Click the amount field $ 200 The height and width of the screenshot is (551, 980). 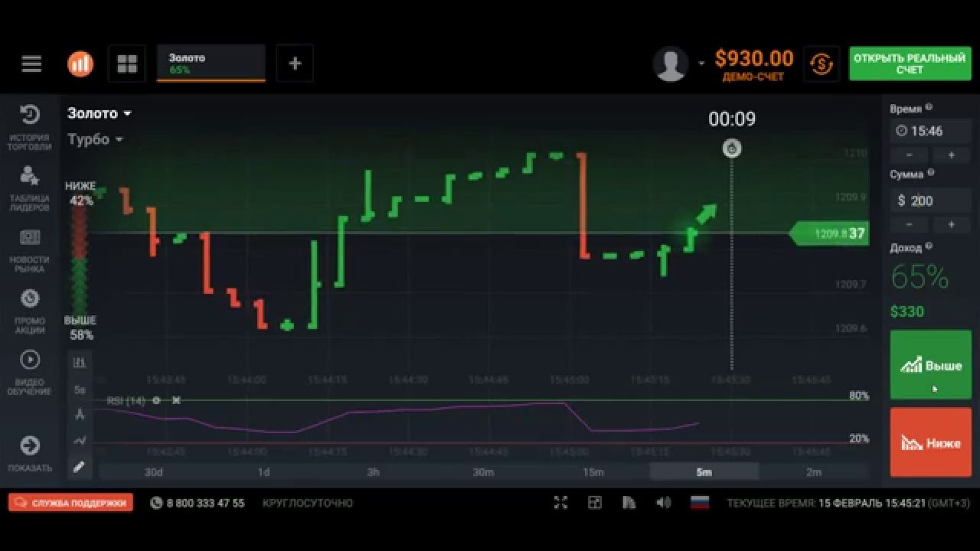[x=931, y=201]
